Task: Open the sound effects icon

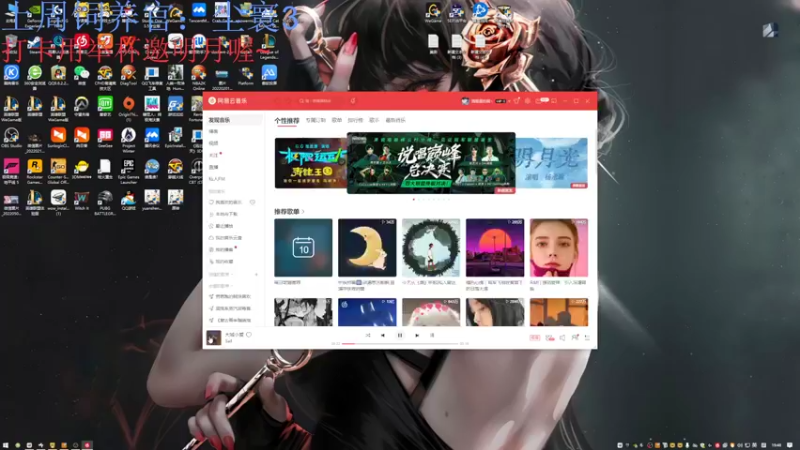Action: click(x=549, y=338)
